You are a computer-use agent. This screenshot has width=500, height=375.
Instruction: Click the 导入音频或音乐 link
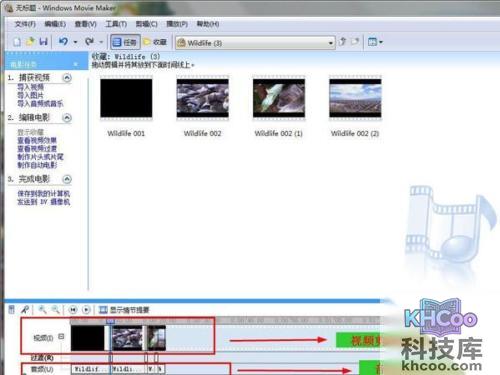click(40, 104)
